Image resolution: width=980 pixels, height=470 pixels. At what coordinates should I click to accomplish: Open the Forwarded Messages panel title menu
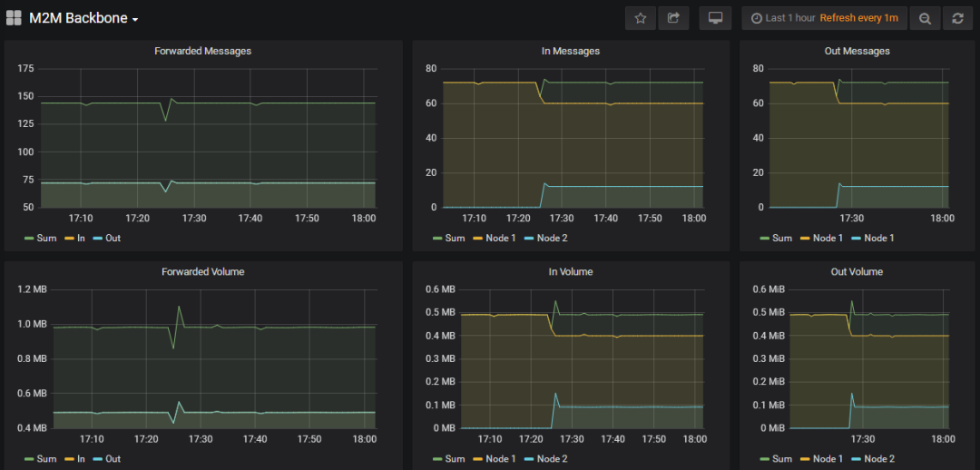point(203,51)
